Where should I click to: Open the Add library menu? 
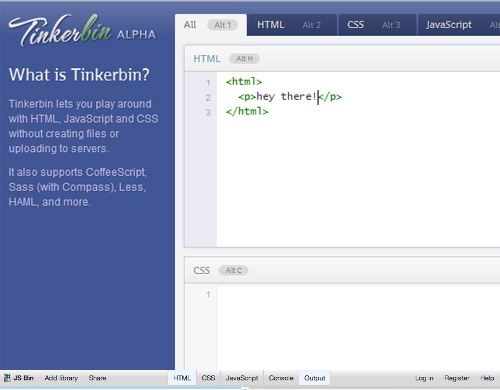pyautogui.click(x=61, y=378)
